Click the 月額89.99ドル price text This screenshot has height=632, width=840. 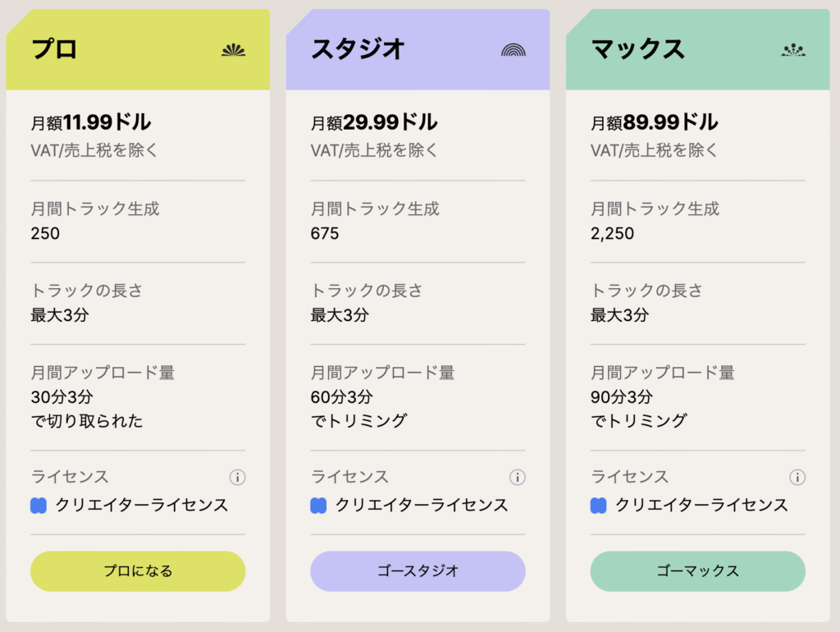tap(655, 123)
